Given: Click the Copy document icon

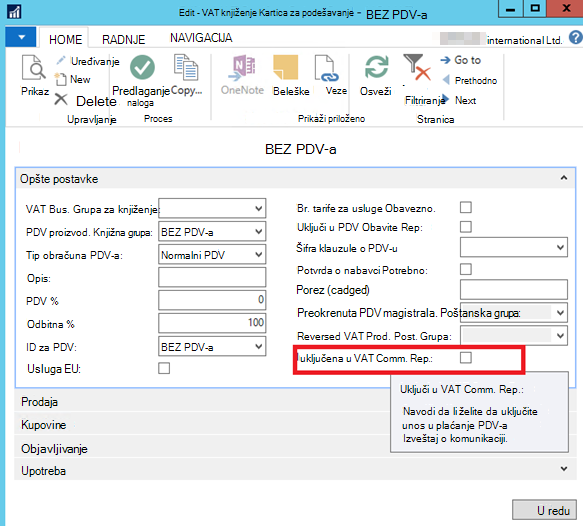Looking at the screenshot, I should 186,67.
